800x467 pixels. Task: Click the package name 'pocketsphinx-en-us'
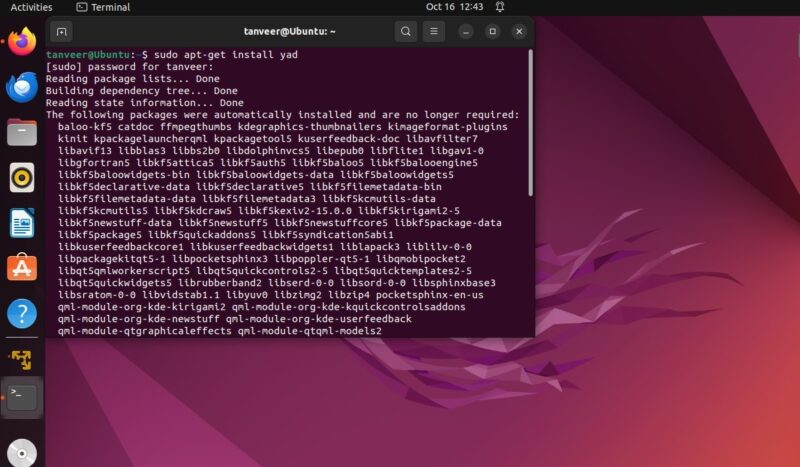430,295
